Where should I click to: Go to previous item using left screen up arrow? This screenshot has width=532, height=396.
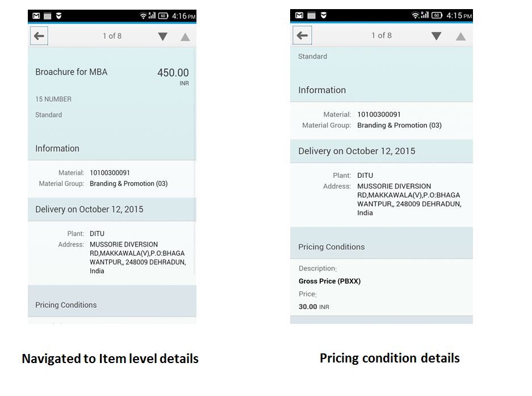pos(185,37)
